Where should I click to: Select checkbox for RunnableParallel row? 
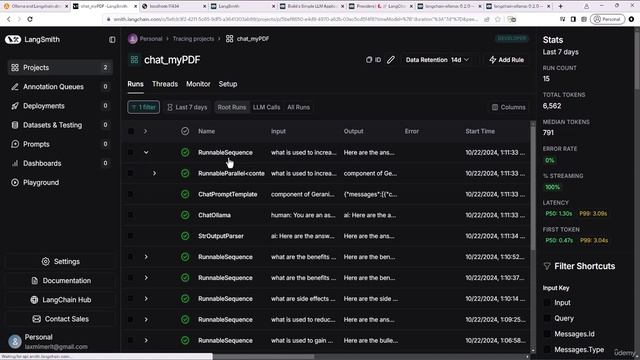pyautogui.click(x=131, y=173)
